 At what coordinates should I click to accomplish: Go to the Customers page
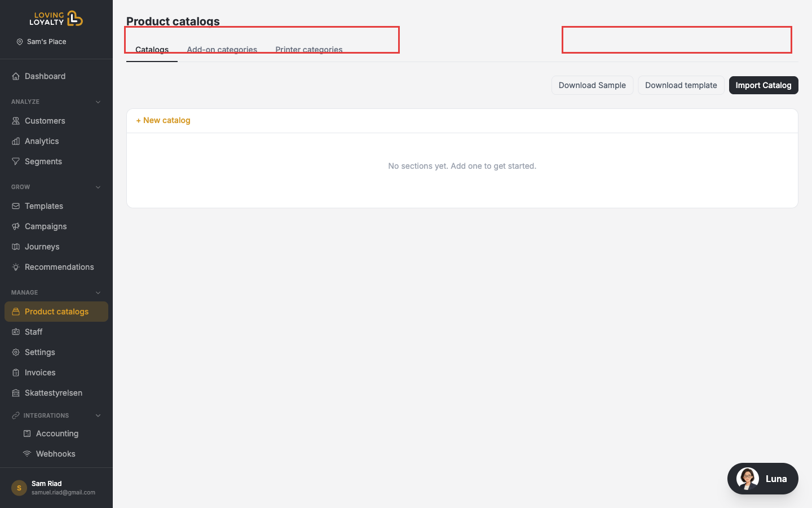(x=56, y=121)
